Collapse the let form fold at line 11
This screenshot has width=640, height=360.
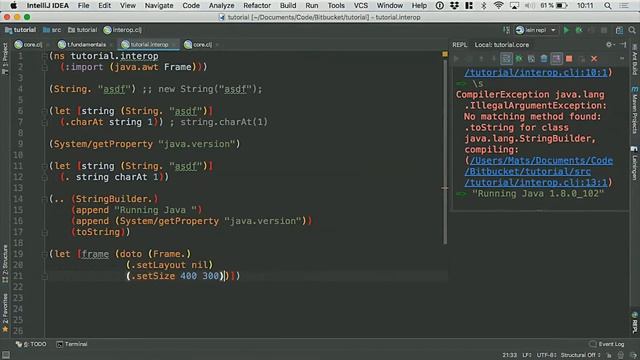point(44,166)
